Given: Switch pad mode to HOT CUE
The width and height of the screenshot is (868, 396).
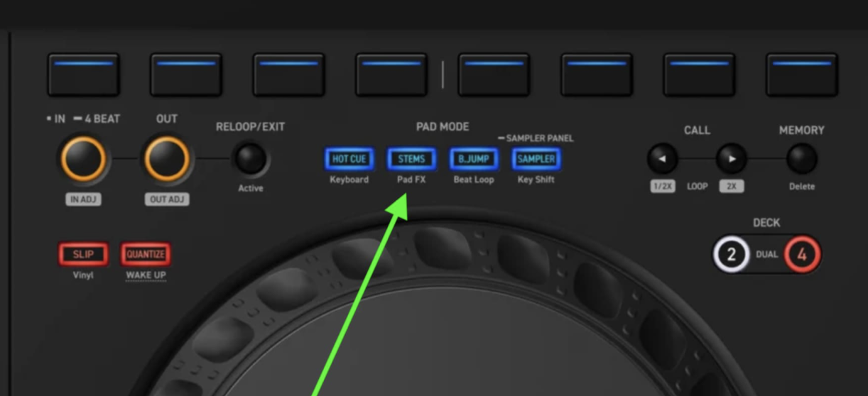Looking at the screenshot, I should point(349,159).
